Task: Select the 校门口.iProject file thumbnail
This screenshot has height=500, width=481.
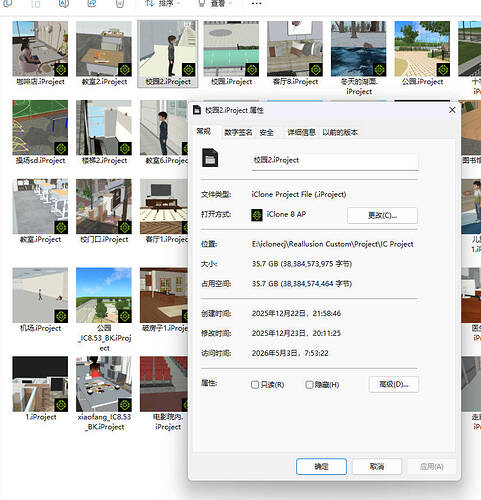Action: tap(104, 206)
